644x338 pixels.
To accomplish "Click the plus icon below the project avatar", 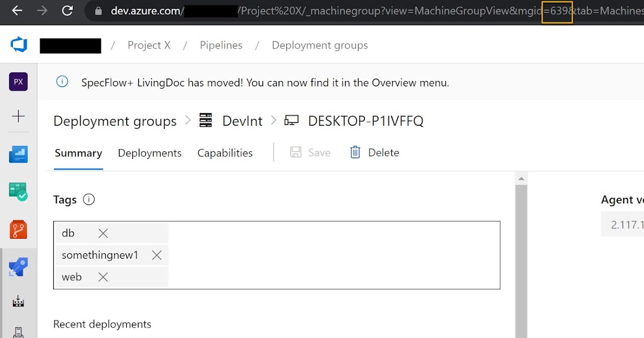I will [x=18, y=116].
